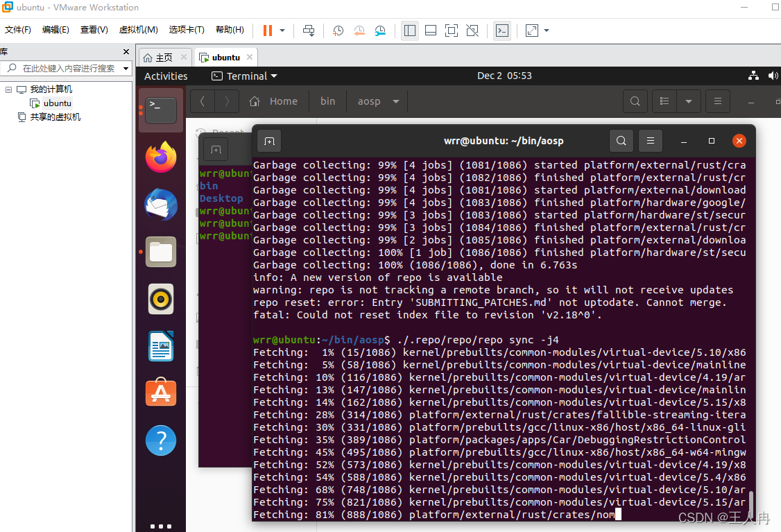Click bin in Files path bar
This screenshot has width=781, height=532.
328,101
